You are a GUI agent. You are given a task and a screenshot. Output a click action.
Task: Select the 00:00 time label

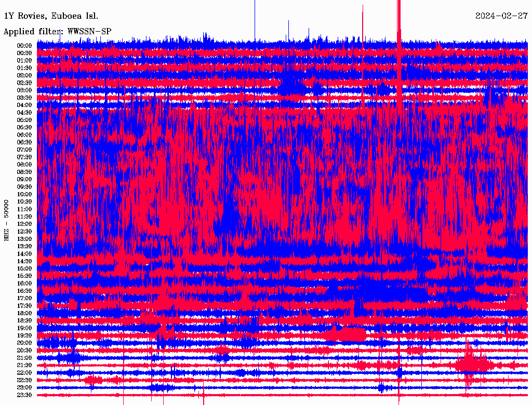click(x=24, y=46)
